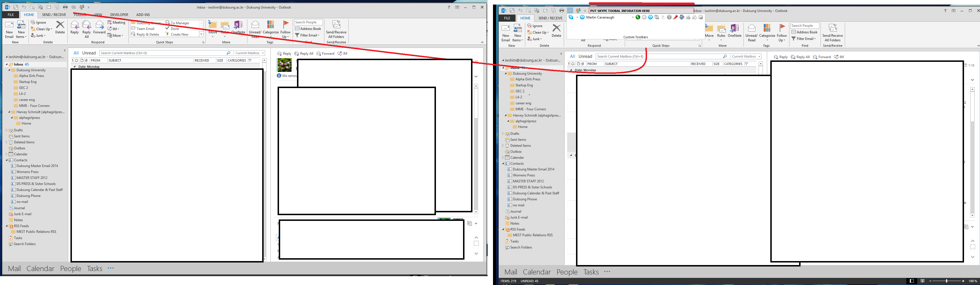
Task: Toggle Unread filter in left window's message list
Action: (x=89, y=53)
